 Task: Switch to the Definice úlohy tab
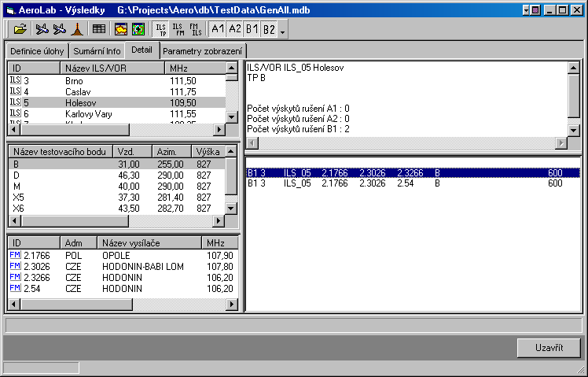[x=37, y=51]
